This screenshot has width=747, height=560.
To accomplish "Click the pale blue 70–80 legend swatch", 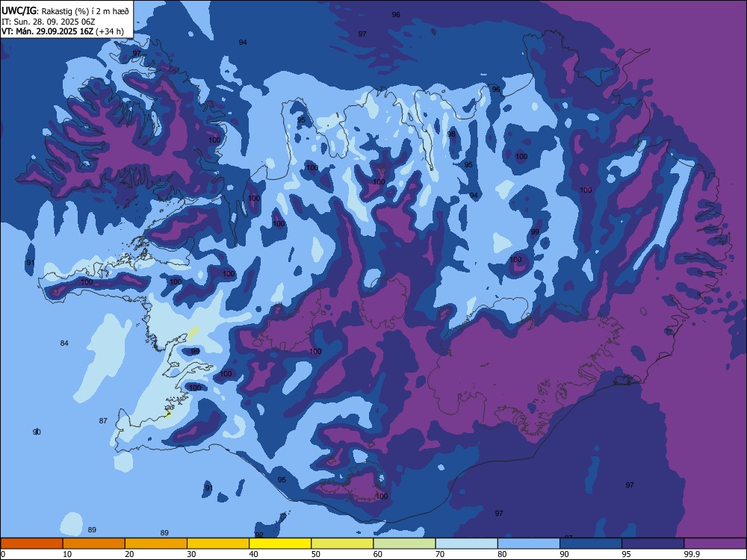I will click(x=467, y=544).
